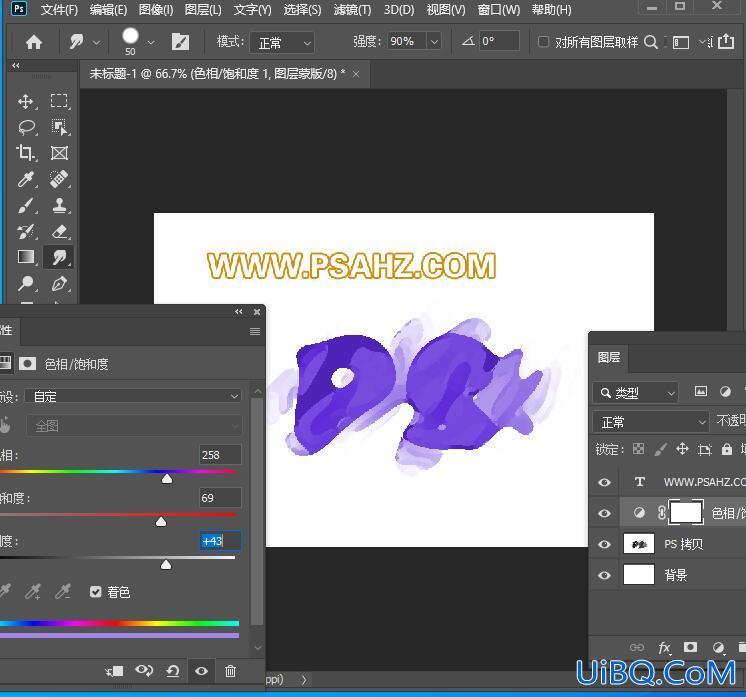746x697 pixels.
Task: Select the Rectangular Marquee tool
Action: coord(59,101)
